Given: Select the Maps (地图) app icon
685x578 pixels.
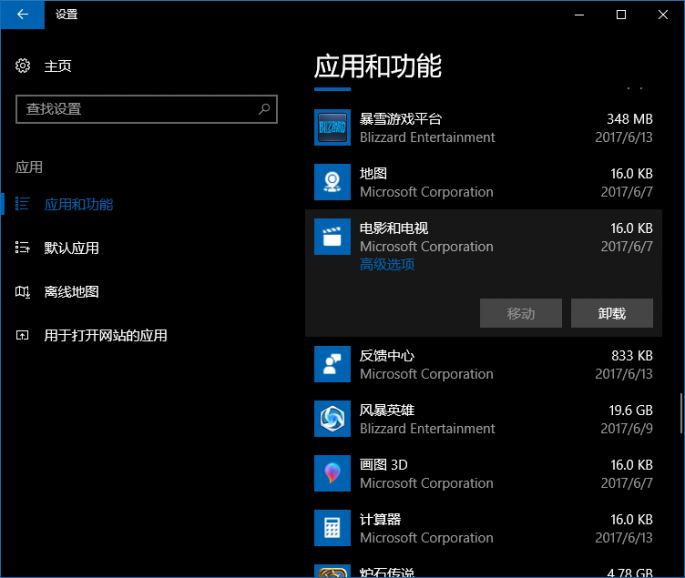Looking at the screenshot, I should pyautogui.click(x=332, y=182).
